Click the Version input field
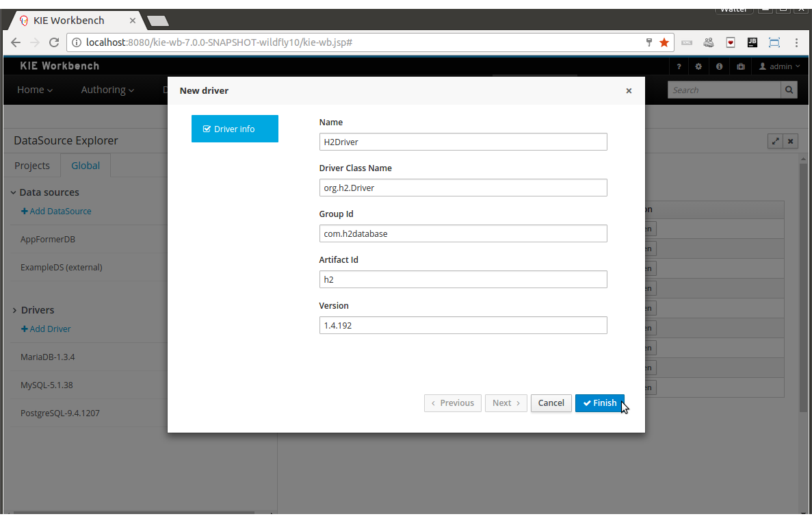Screen dimensions: 812x523 tap(463, 325)
